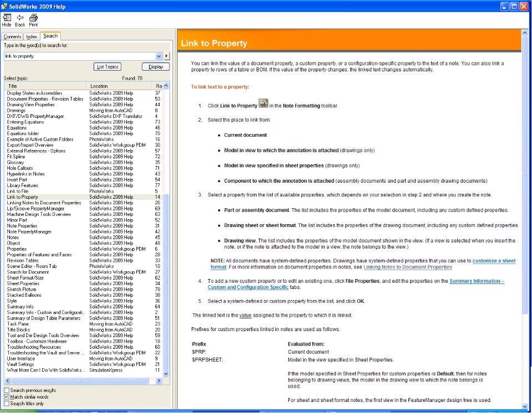
Task: Select Link to Property topic row
Action: [84, 197]
